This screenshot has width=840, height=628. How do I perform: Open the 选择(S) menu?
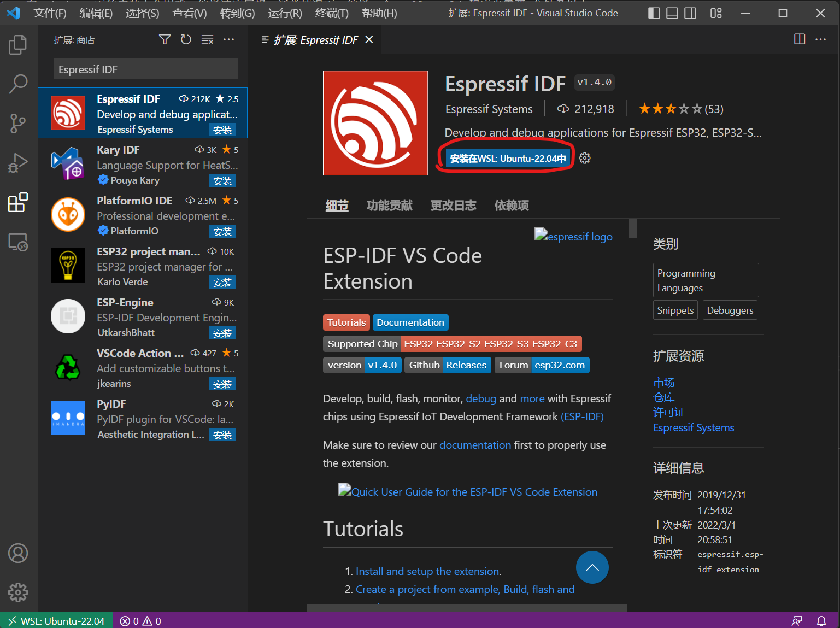(143, 13)
